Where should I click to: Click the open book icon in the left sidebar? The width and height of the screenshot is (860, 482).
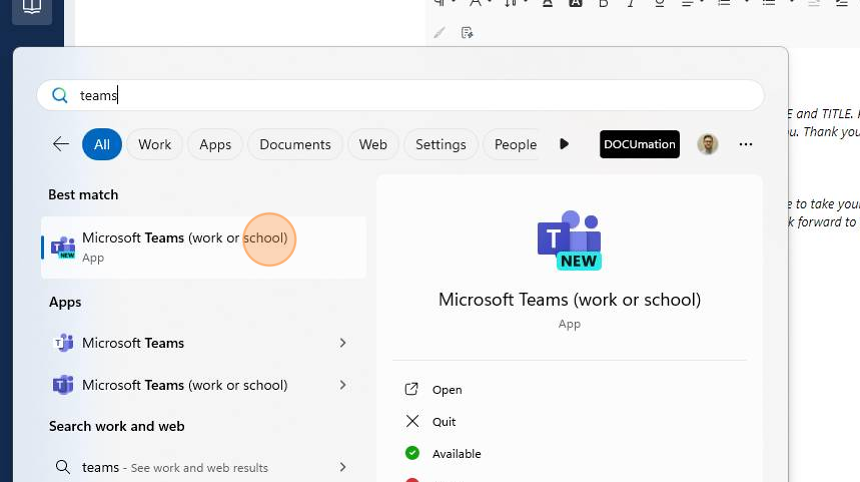coord(32,7)
